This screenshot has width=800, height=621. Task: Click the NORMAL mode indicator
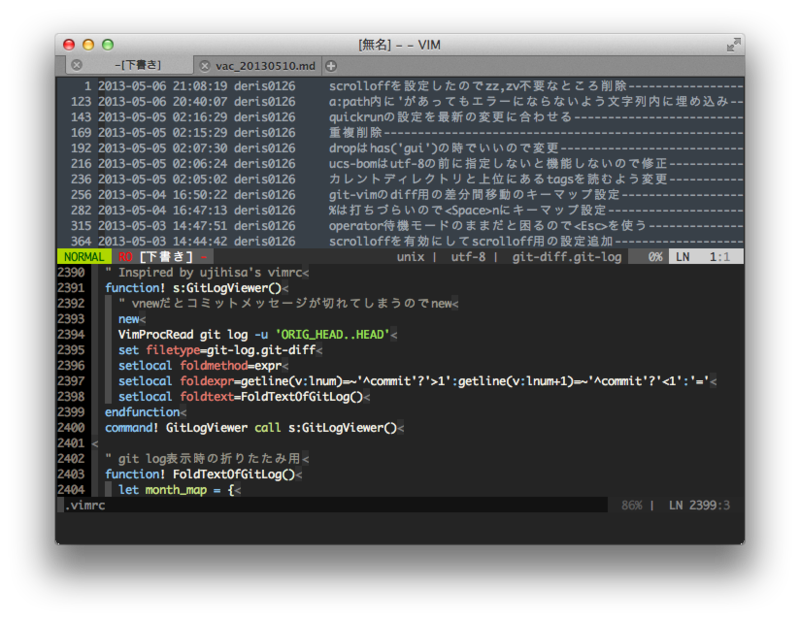(x=84, y=257)
